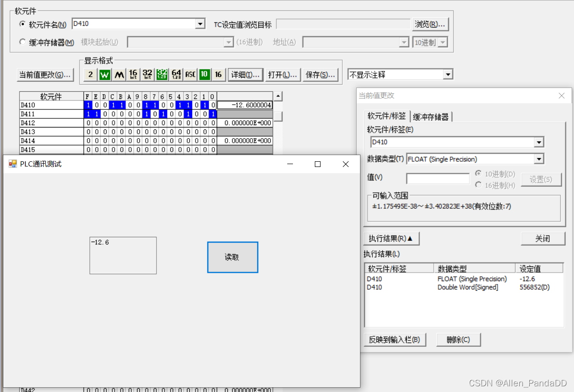Switch to 16bit display format
This screenshot has width=574, height=392.
133,74
